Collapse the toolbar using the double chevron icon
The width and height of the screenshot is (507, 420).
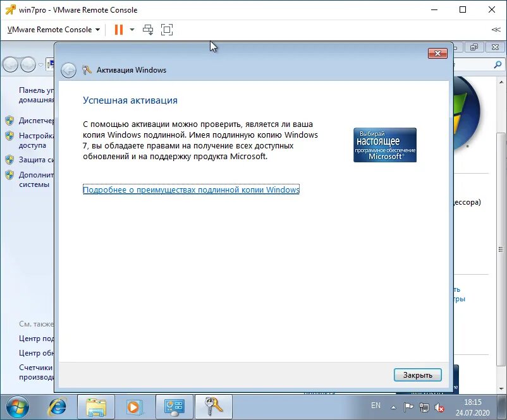[496, 30]
